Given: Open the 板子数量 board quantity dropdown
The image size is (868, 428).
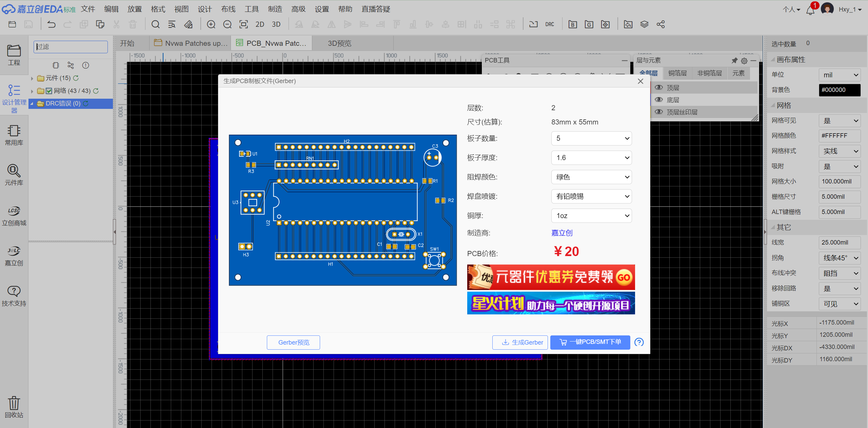Looking at the screenshot, I should [x=591, y=138].
